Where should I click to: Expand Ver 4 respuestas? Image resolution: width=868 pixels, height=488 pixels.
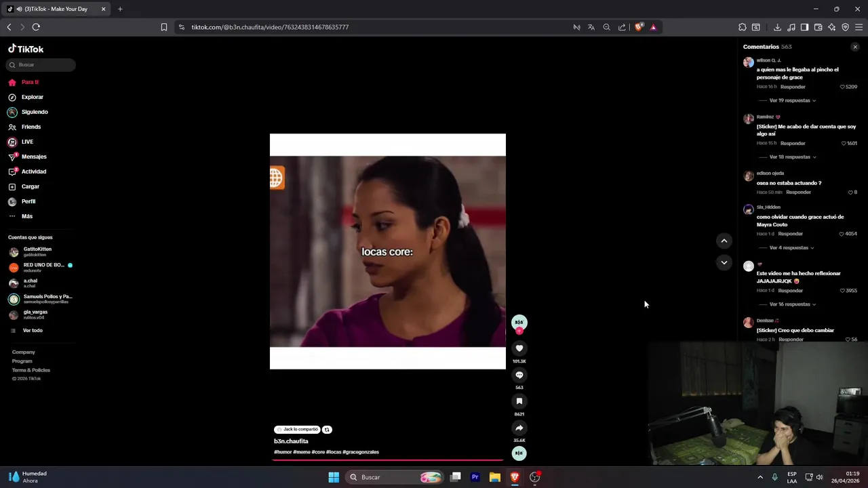(x=791, y=248)
